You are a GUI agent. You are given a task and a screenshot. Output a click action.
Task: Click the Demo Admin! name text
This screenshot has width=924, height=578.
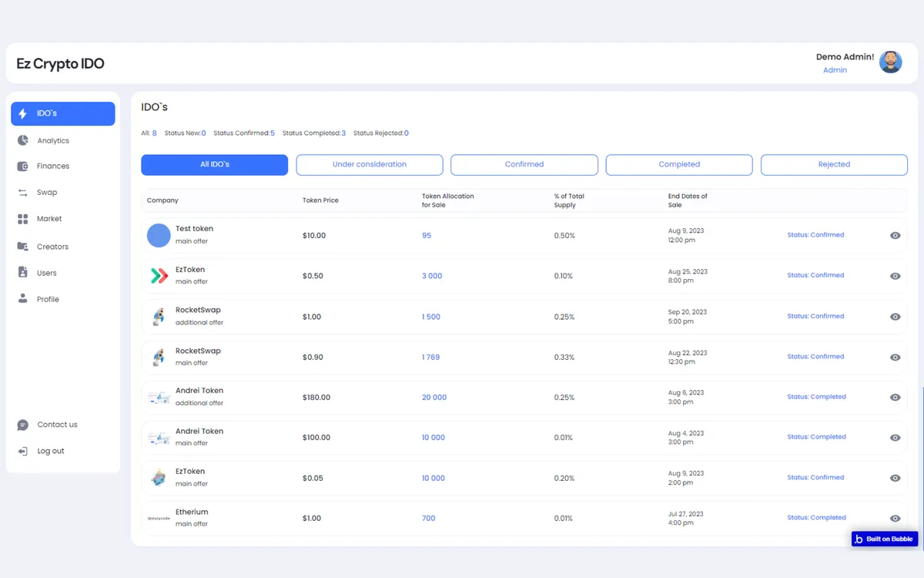(845, 57)
